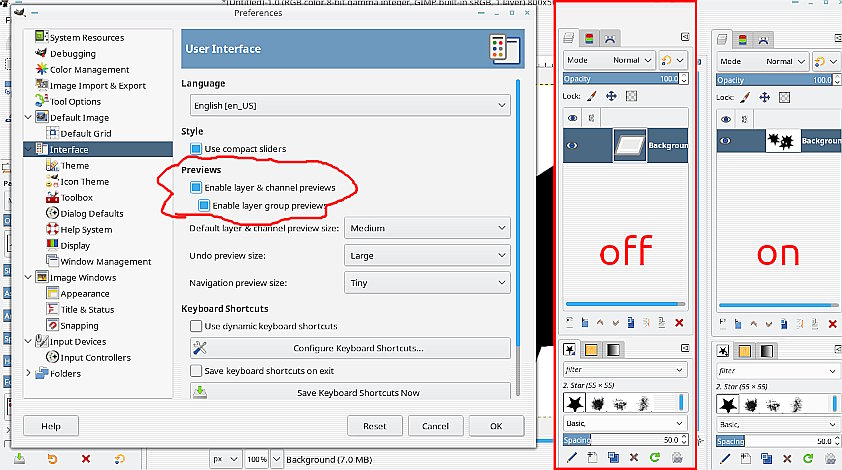Open Undo preview size dropdown showing Large
This screenshot has width=842, height=470.
click(x=427, y=256)
